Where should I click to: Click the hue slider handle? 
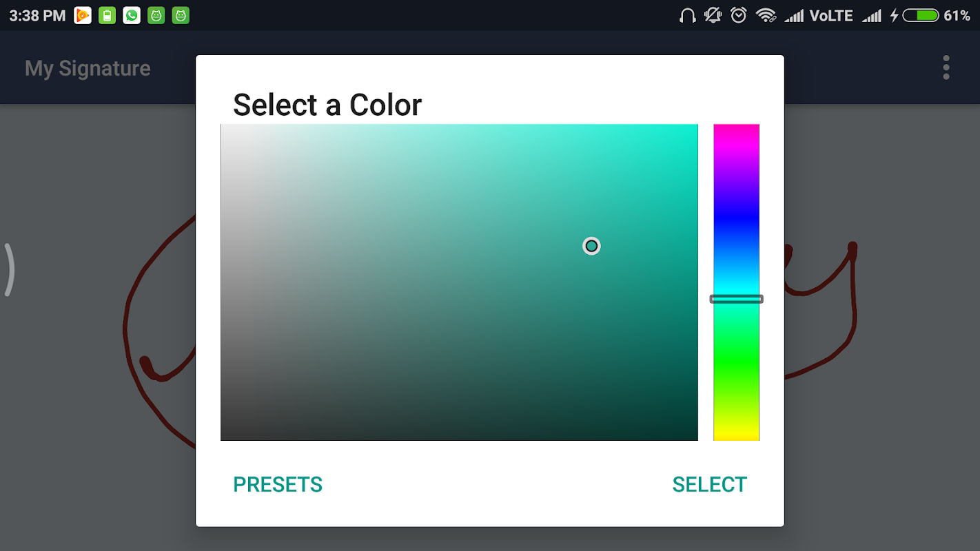(x=736, y=299)
